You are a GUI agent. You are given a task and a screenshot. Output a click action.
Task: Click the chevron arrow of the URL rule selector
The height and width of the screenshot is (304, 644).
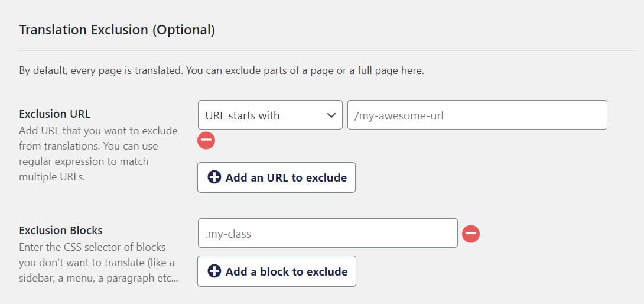331,115
